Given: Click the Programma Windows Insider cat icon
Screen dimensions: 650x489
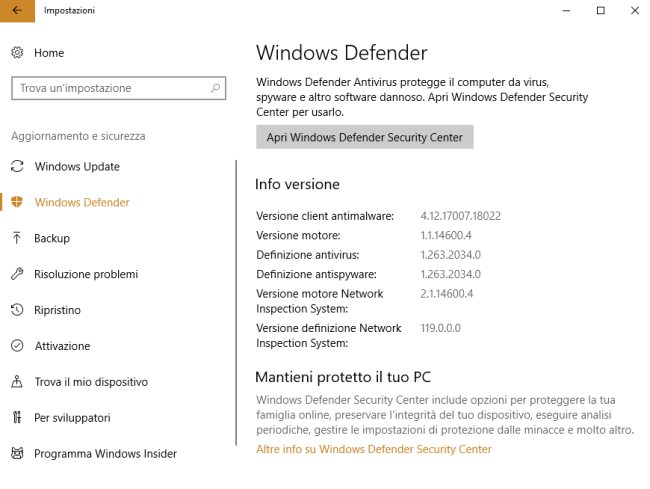Looking at the screenshot, I should [17, 453].
